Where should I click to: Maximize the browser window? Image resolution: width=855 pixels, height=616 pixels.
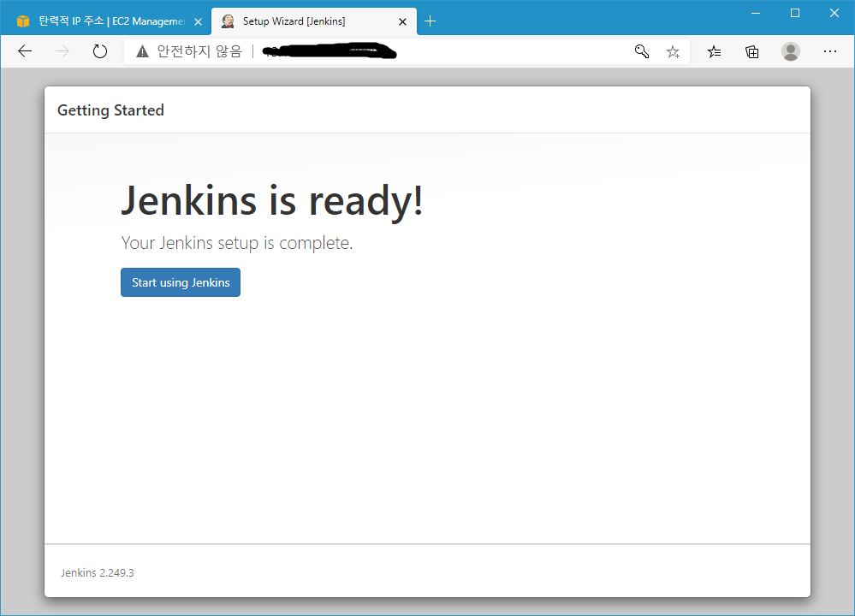pos(795,13)
